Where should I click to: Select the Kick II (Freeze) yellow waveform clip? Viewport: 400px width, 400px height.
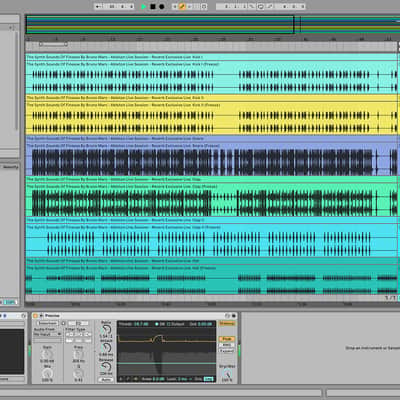[x=211, y=118]
